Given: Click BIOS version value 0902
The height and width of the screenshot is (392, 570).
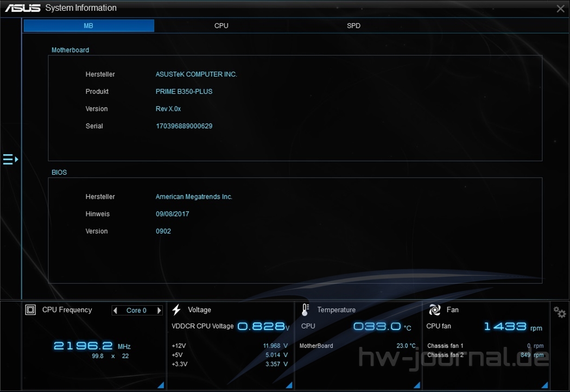Looking at the screenshot, I should (163, 231).
